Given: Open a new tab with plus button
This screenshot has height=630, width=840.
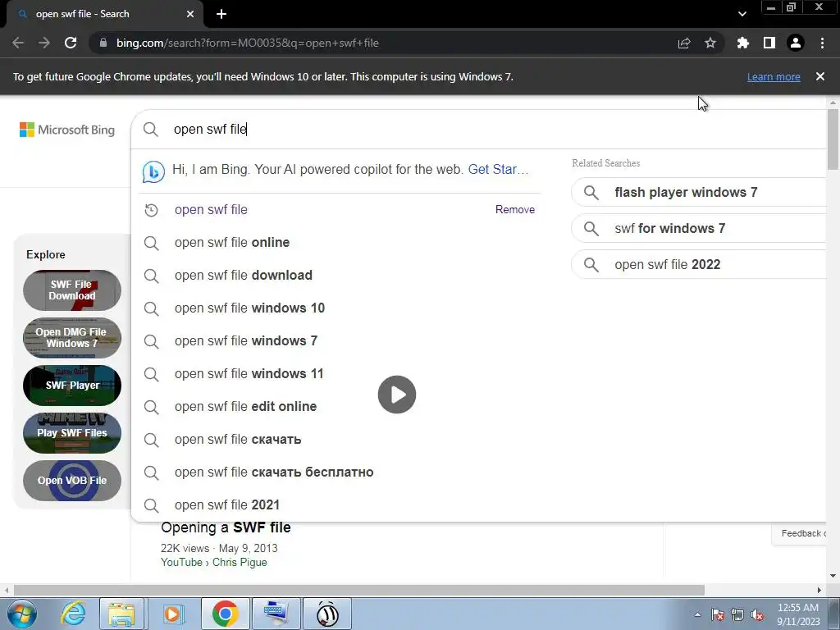Looking at the screenshot, I should tap(221, 14).
